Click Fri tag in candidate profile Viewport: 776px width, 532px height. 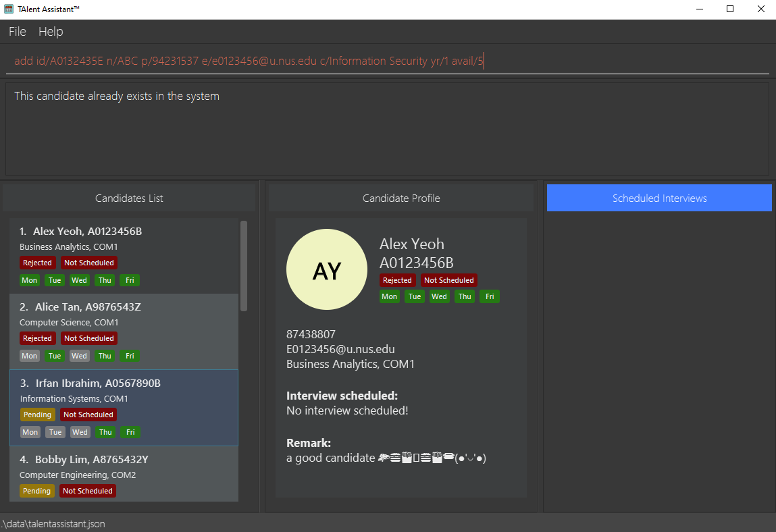click(490, 296)
